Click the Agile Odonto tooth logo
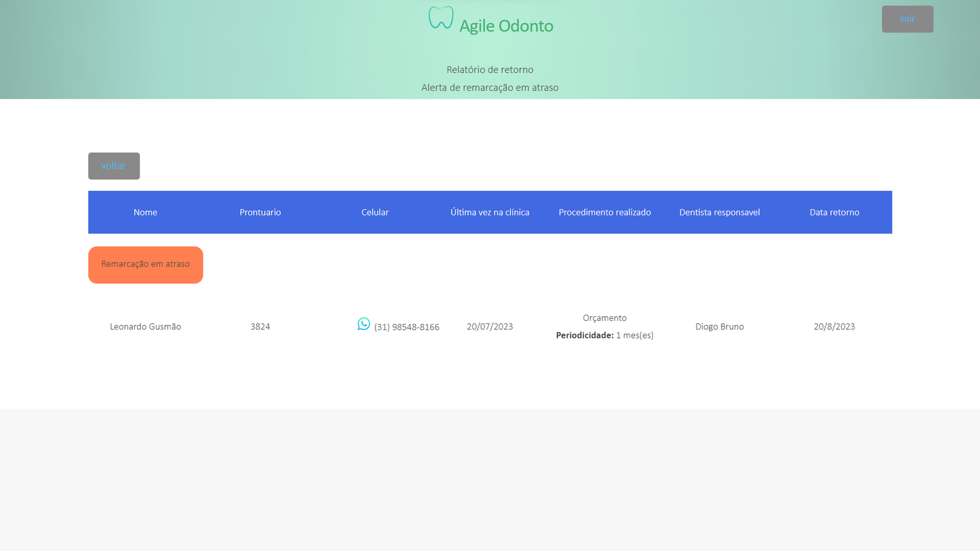This screenshot has height=551, width=980. 440,18
